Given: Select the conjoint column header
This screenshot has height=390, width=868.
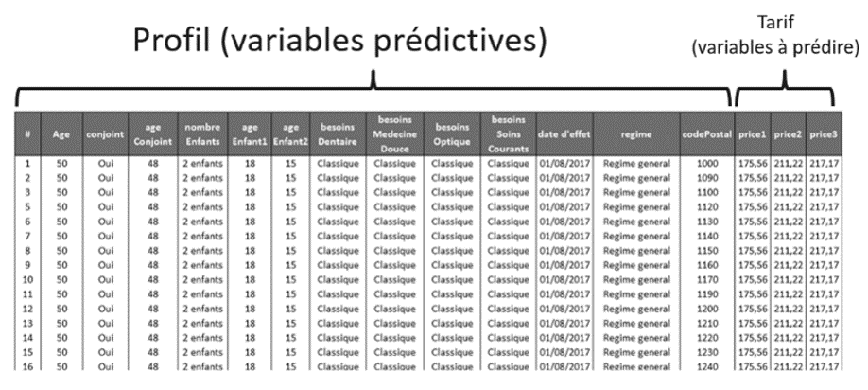Looking at the screenshot, I should coord(104,134).
